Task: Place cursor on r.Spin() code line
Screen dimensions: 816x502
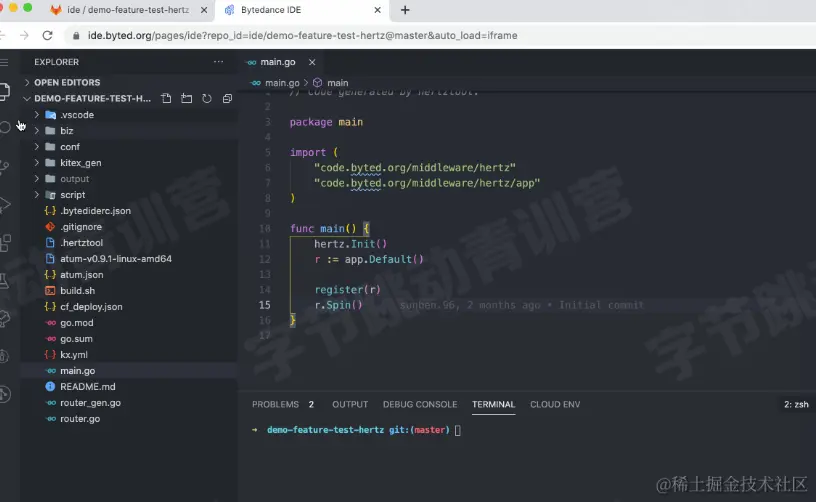Action: click(338, 305)
